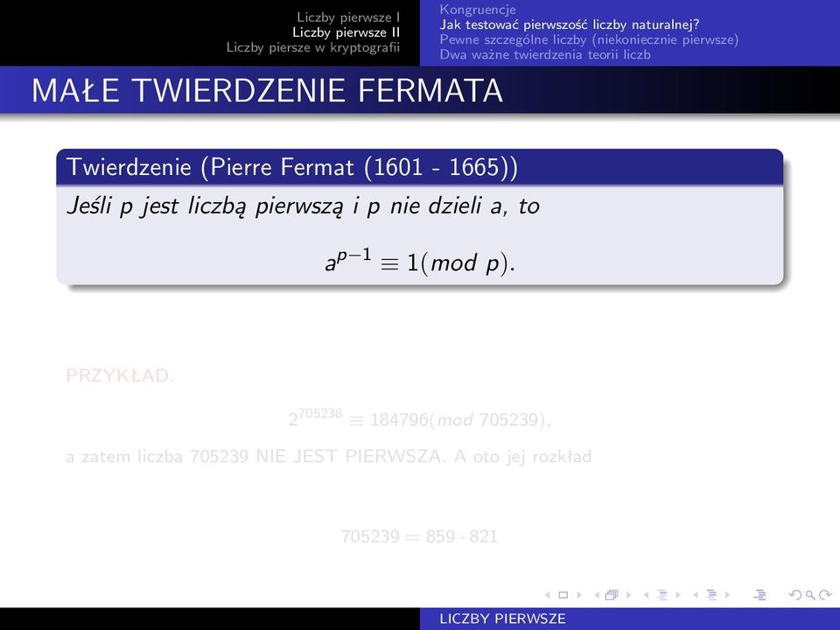Click the slide rectangle navigation icon
Viewport: 840px width, 630px height.
tap(563, 595)
